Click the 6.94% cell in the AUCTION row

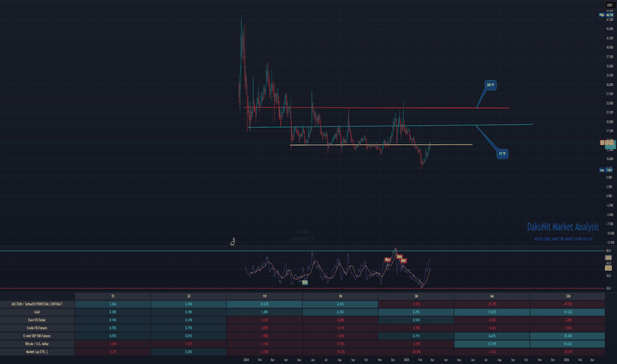click(x=189, y=304)
